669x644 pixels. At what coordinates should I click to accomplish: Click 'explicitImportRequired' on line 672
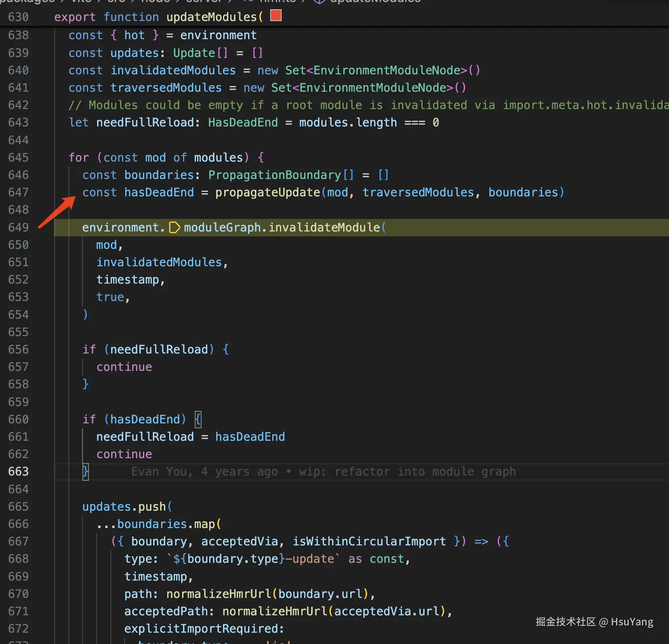[201, 629]
